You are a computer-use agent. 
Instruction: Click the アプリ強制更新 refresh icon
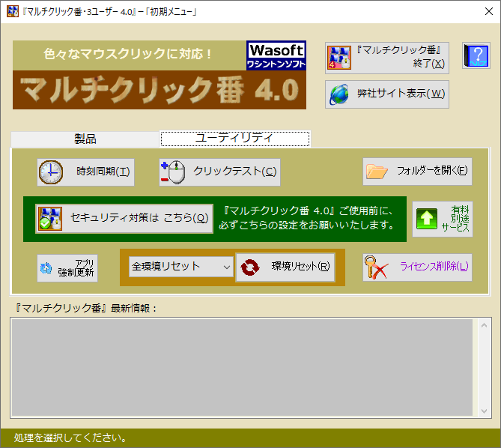pyautogui.click(x=46, y=267)
